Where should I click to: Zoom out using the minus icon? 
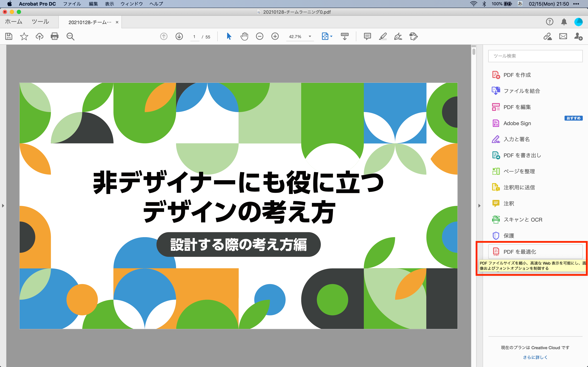(x=260, y=36)
